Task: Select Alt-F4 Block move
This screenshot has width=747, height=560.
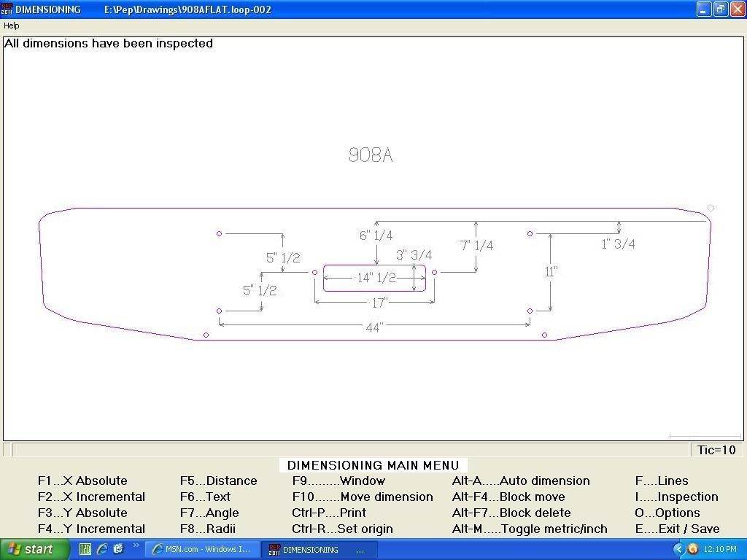Action: point(508,497)
